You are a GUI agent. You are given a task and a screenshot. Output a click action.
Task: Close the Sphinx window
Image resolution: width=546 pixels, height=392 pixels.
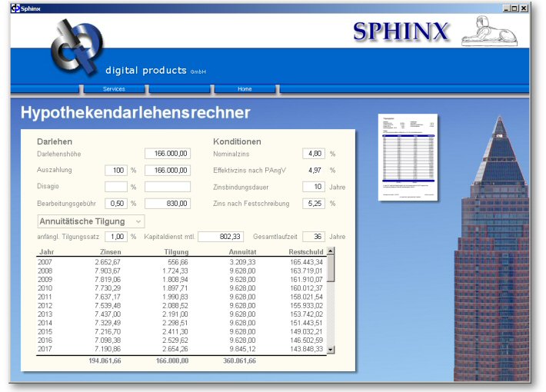(524, 8)
